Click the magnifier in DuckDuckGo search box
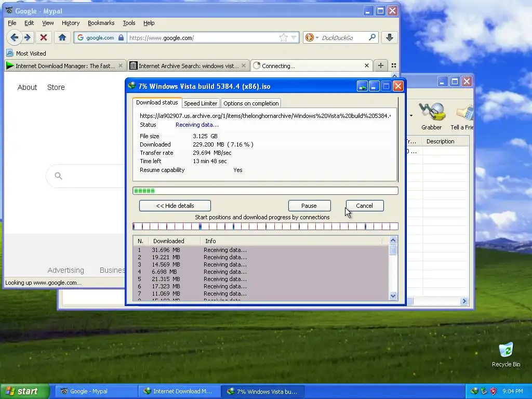Screen dimensions: 532x399 pos(372,37)
